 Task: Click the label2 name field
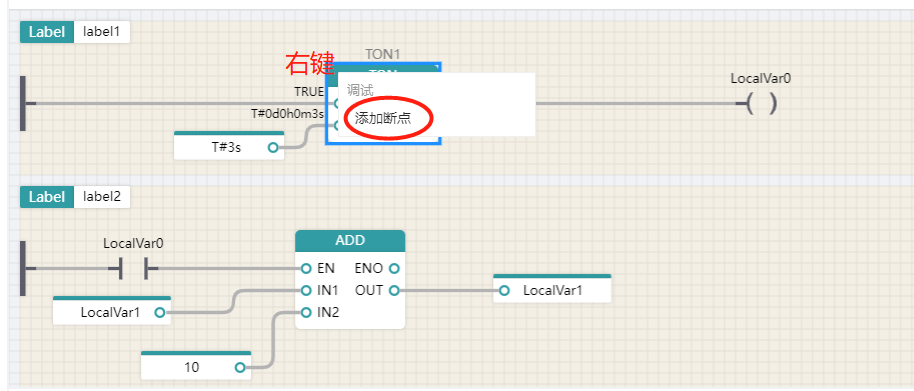[x=102, y=197]
